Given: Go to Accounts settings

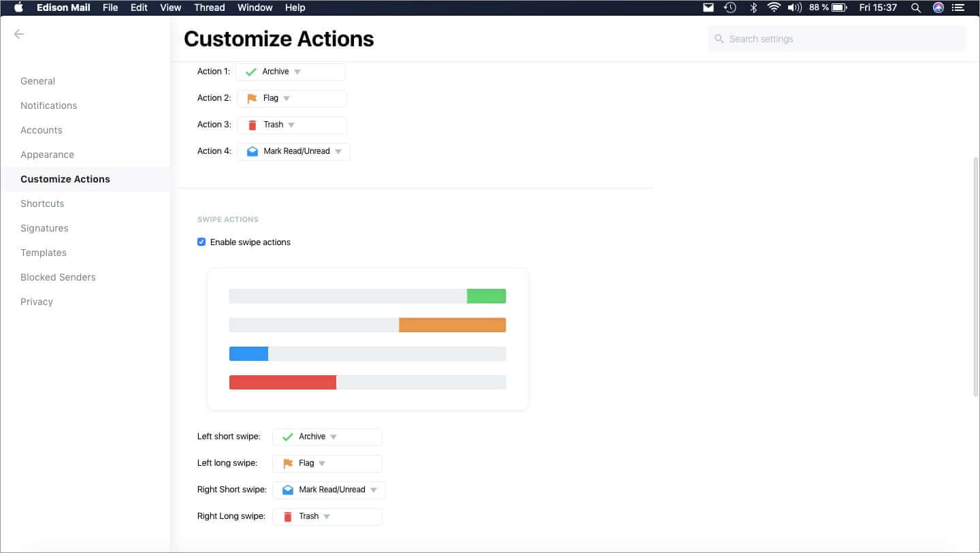Looking at the screenshot, I should point(42,130).
